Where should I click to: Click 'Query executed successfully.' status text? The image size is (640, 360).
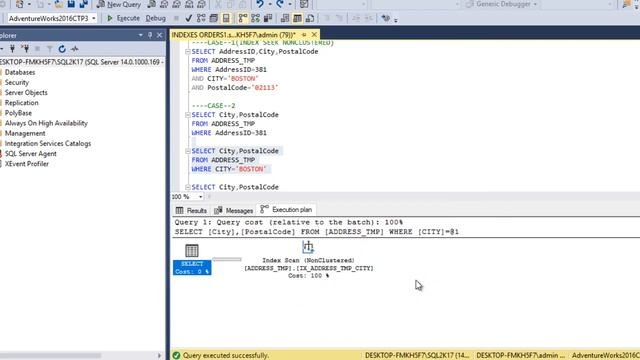(226, 356)
